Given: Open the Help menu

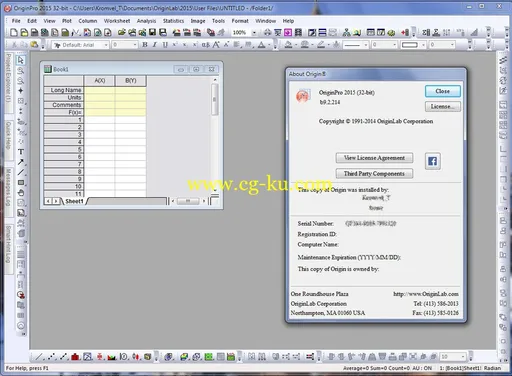Looking at the screenshot, I should pos(288,21).
